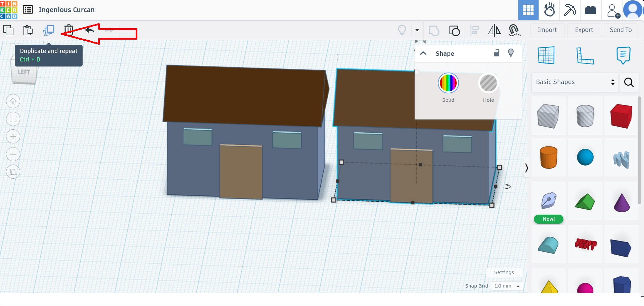Open the Basic Shapes dropdown

pos(575,82)
